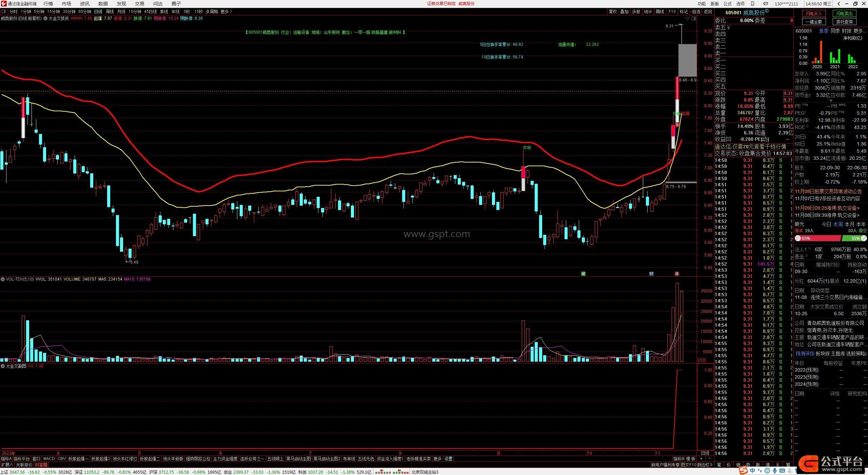Screen dimensions: 868x475
Task: Click the 看空 35% bearish vote icon
Action: click(864, 239)
